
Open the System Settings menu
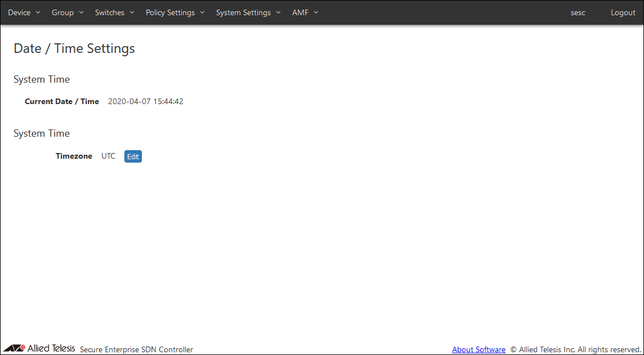point(248,12)
